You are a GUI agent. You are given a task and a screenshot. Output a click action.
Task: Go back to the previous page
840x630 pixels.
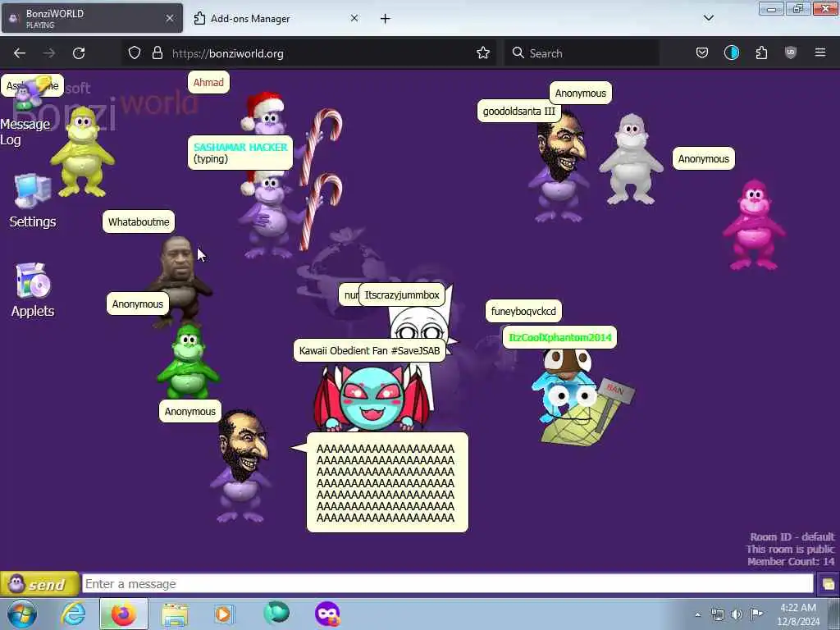pos(20,53)
